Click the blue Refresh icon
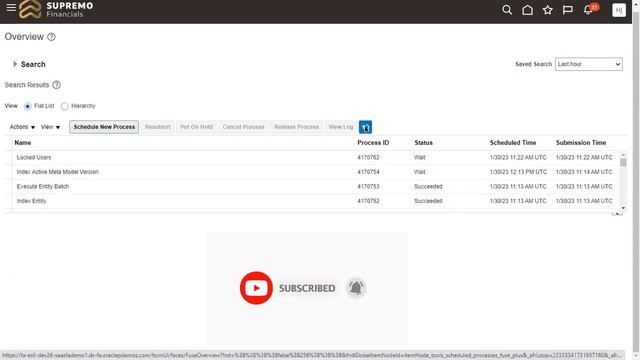The height and width of the screenshot is (360, 640). [365, 127]
